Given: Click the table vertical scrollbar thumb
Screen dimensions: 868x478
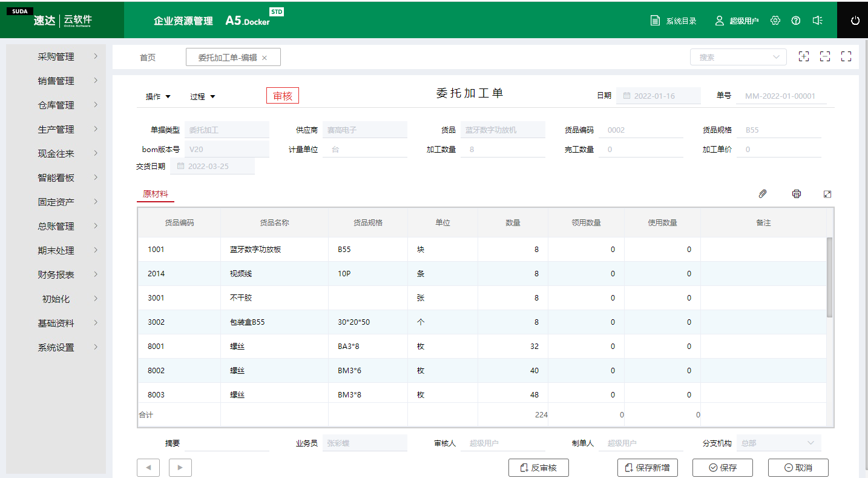Looking at the screenshot, I should [829, 277].
